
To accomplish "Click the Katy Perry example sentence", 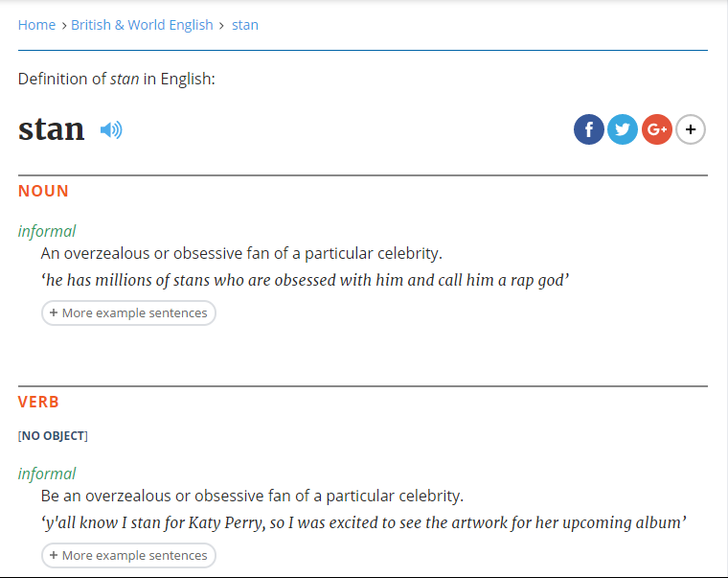I will (364, 523).
